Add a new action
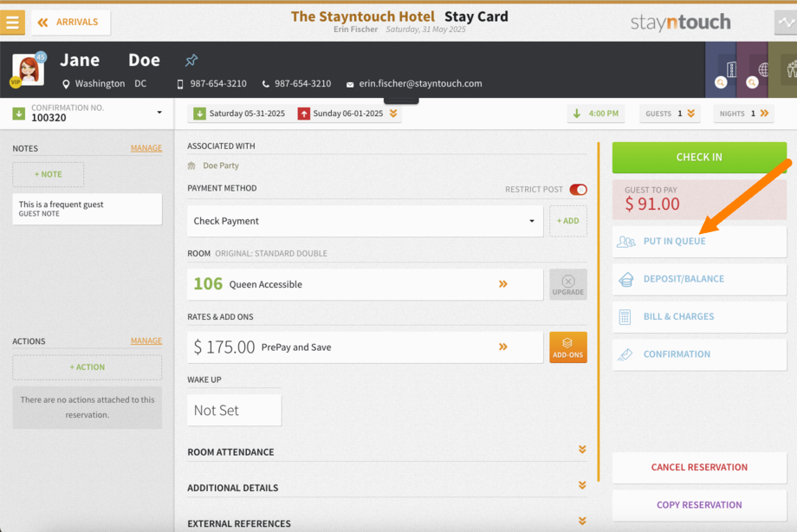Viewport: 797px width, 532px height. pos(87,367)
